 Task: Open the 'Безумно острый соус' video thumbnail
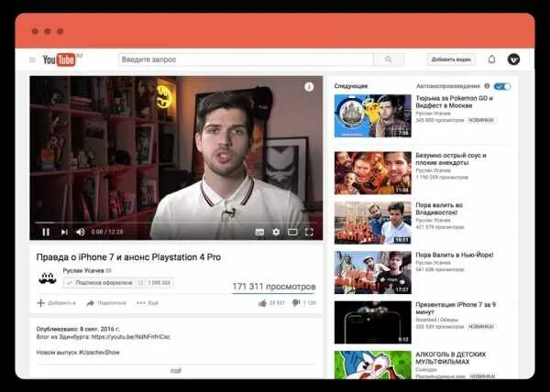pyautogui.click(x=373, y=173)
